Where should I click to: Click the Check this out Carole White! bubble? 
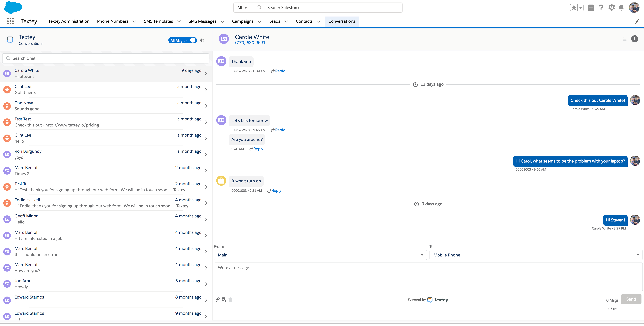tap(597, 100)
